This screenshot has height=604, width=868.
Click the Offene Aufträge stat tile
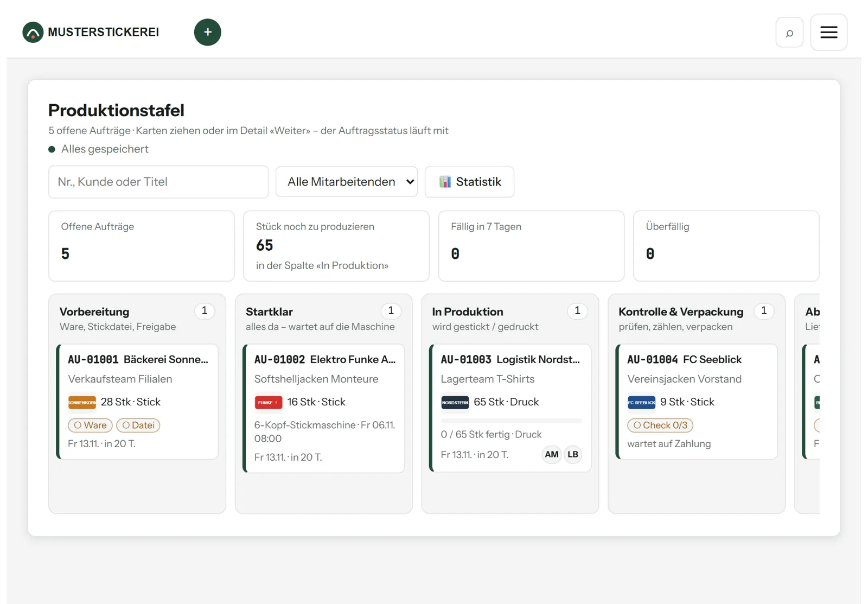(x=142, y=246)
